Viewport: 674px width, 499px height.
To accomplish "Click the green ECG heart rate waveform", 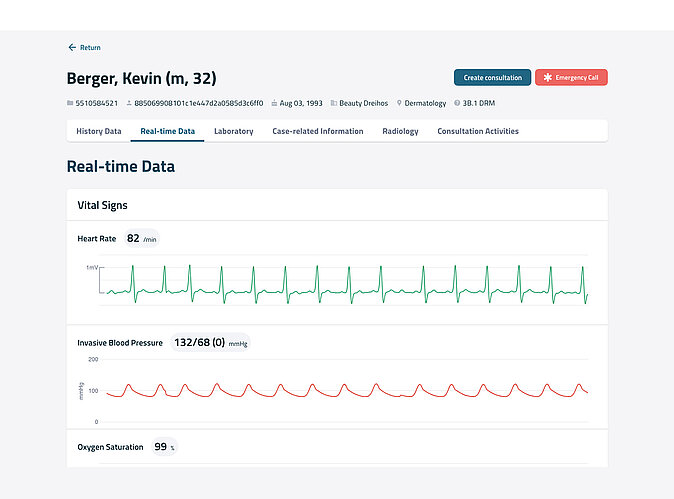I will [347, 285].
